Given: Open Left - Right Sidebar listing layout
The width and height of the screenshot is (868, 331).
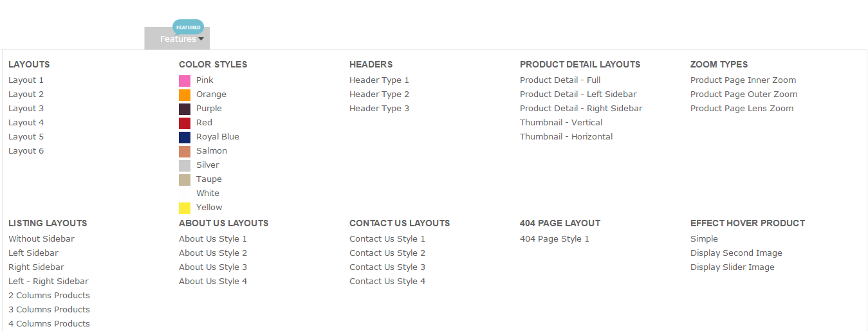Looking at the screenshot, I should coord(48,282).
